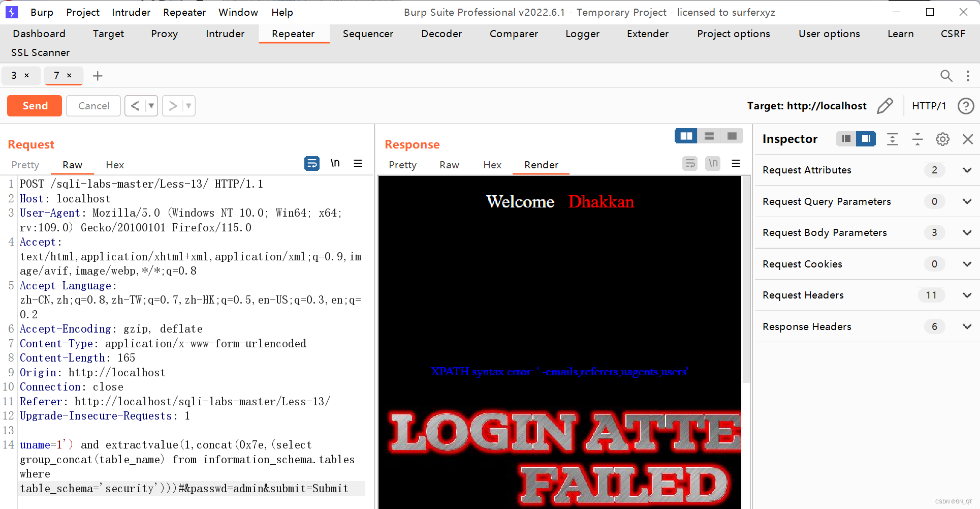Expand all Inspector sections icon
The width and height of the screenshot is (980, 509).
pos(893,139)
